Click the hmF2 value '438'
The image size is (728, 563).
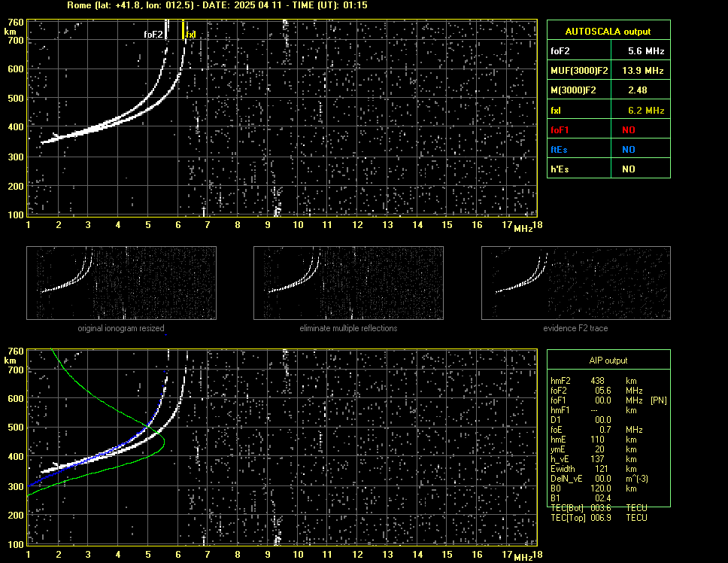point(598,381)
